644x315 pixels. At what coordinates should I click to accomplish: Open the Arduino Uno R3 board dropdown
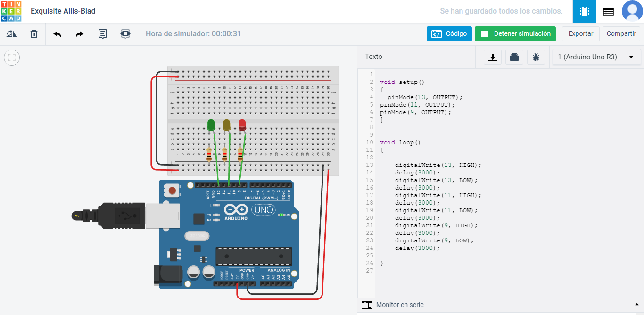(x=596, y=57)
